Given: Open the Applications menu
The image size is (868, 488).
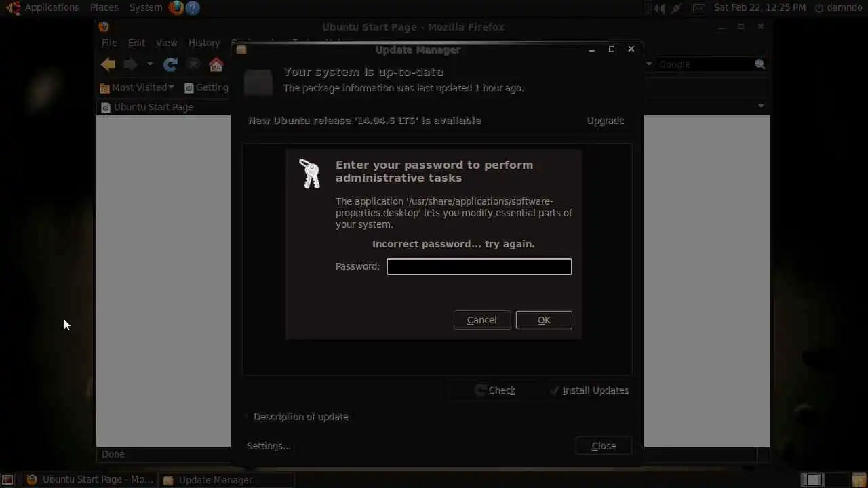Looking at the screenshot, I should [x=52, y=7].
